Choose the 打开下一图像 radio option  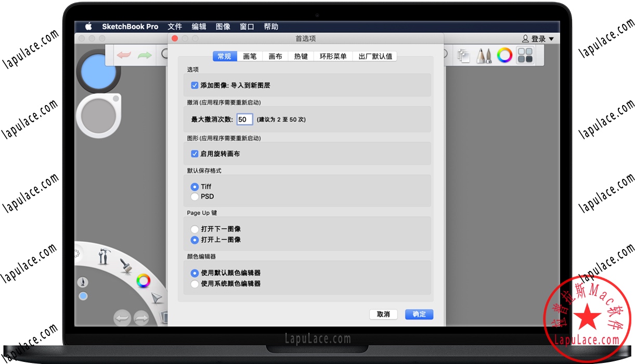[x=195, y=229]
